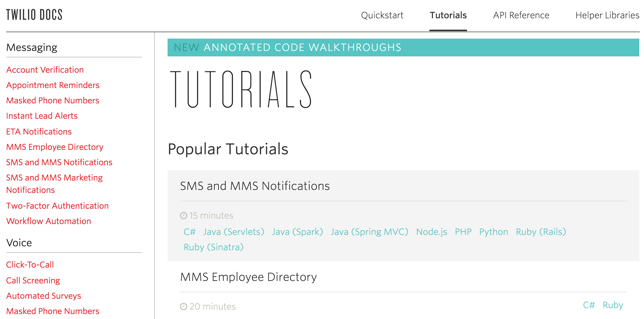The height and width of the screenshot is (319, 644).
Task: Click the large TUTORIALS page title
Action: pyautogui.click(x=241, y=89)
